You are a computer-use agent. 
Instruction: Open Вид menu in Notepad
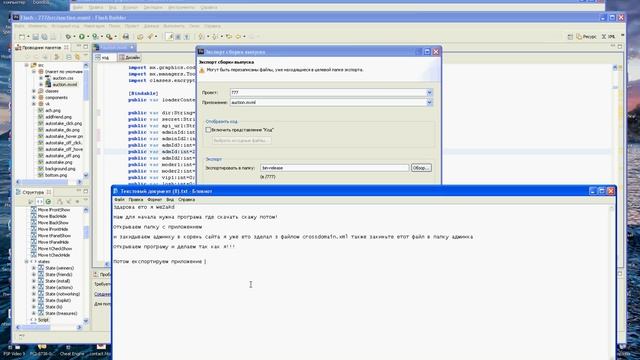point(170,200)
